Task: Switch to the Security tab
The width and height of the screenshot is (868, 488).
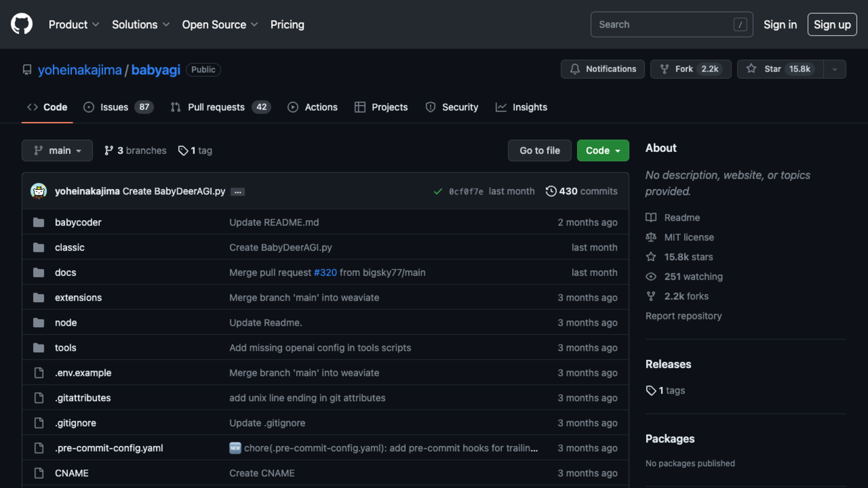Action: point(452,107)
